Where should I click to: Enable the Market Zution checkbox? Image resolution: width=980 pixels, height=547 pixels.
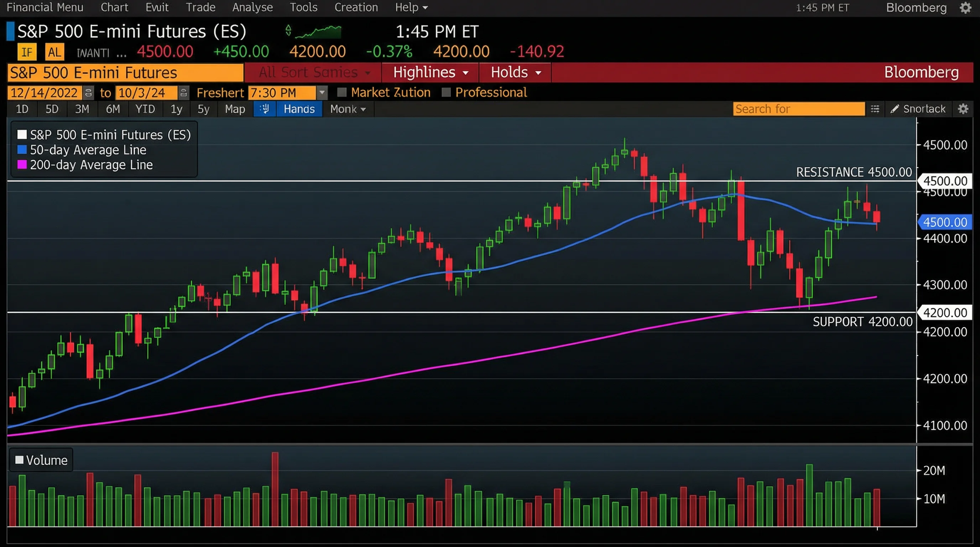[x=342, y=93]
